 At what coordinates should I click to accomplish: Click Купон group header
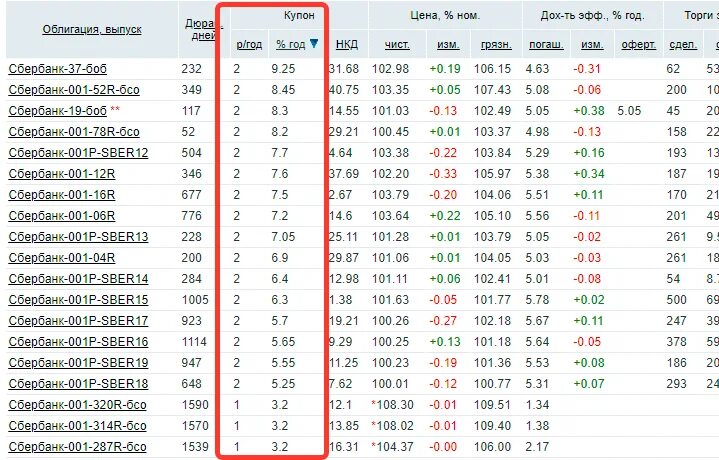[x=299, y=15]
